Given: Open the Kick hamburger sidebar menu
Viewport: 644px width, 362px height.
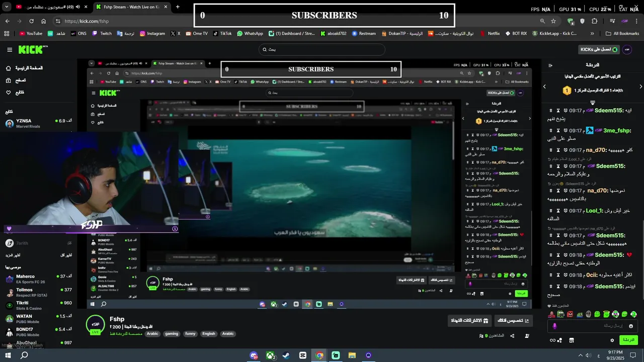Looking at the screenshot, I should (10, 49).
